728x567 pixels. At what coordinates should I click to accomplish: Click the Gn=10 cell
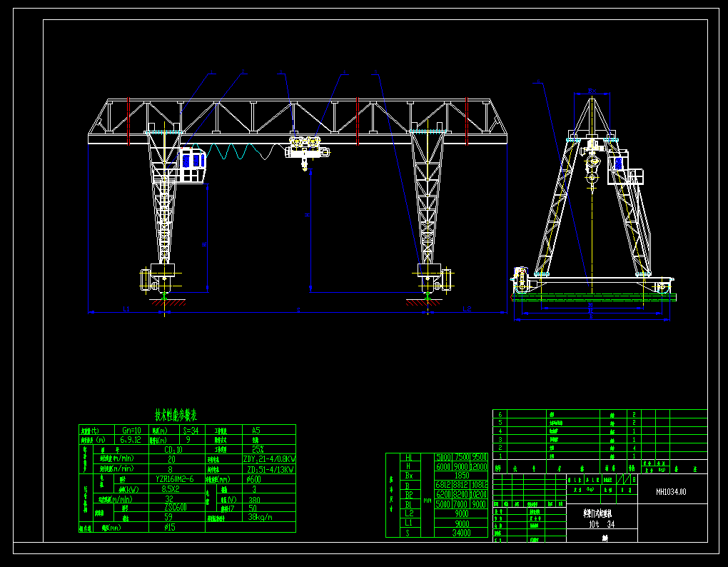click(x=131, y=431)
